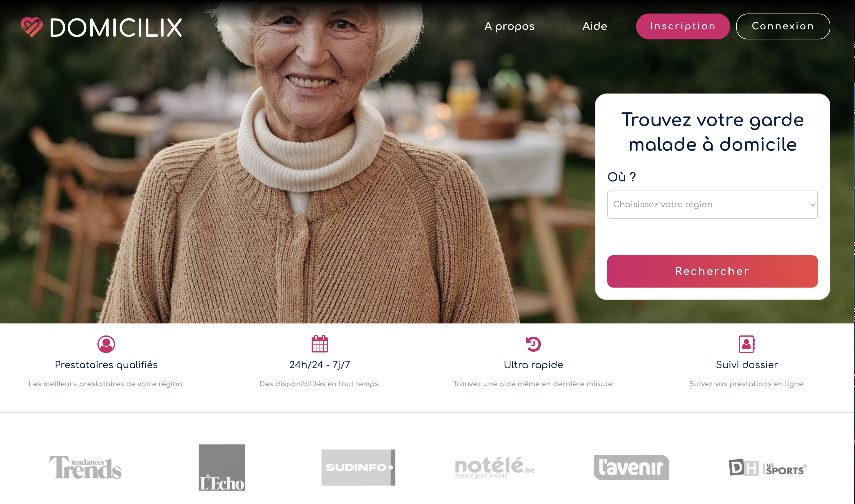Viewport: 855px width, 504px height.
Task: Click the DOMICILIX brand name text
Action: (x=116, y=28)
